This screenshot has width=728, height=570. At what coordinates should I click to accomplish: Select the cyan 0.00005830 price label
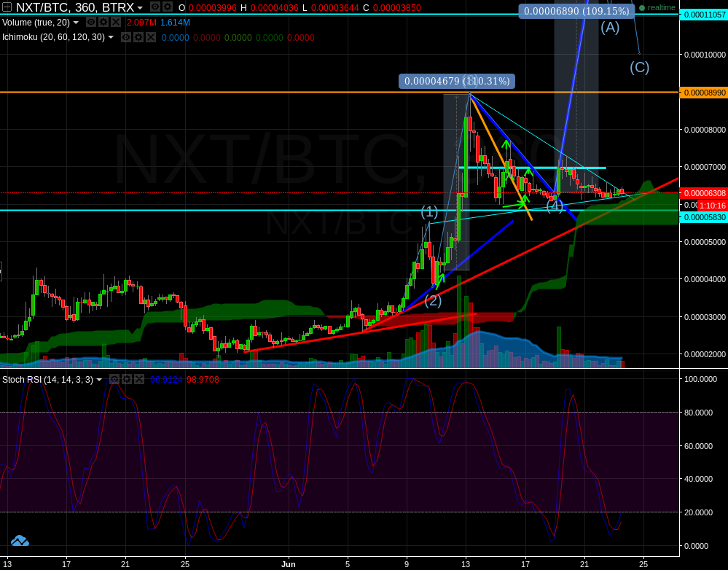point(703,217)
